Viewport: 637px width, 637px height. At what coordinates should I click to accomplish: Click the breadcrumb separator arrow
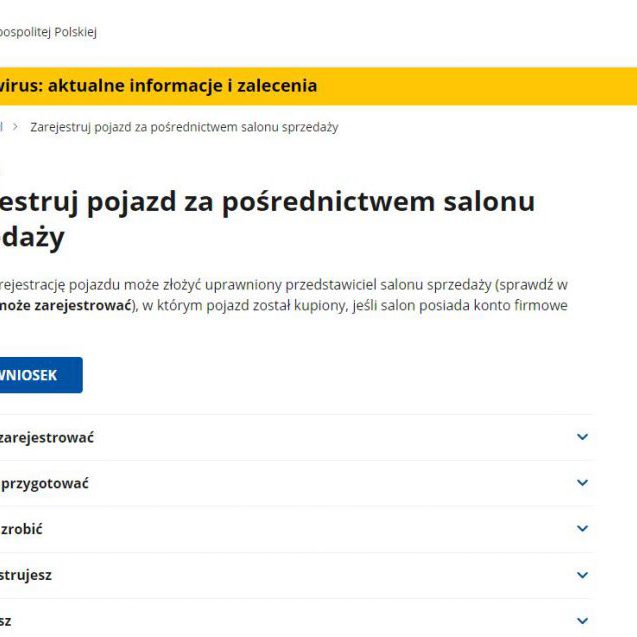click(x=16, y=127)
